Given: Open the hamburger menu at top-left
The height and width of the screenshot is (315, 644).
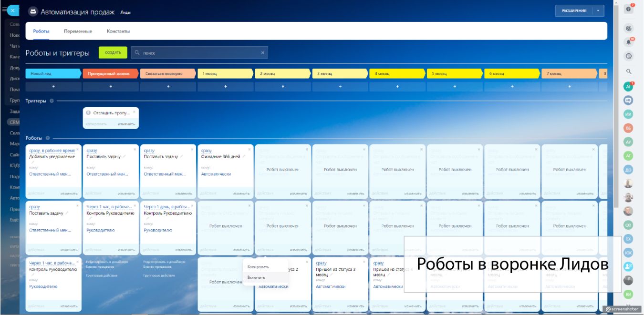Looking at the screenshot, I should (x=4, y=9).
